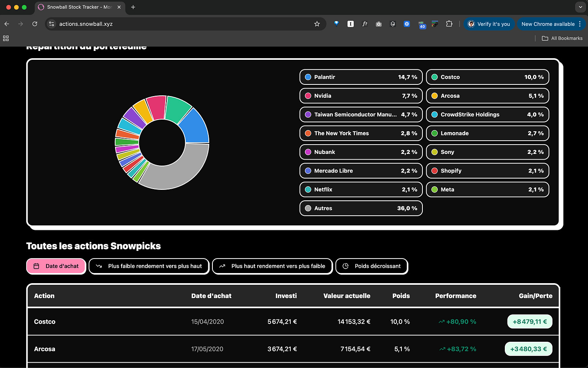Image resolution: width=588 pixels, height=368 pixels.
Task: Click the Performance column header
Action: point(456,296)
